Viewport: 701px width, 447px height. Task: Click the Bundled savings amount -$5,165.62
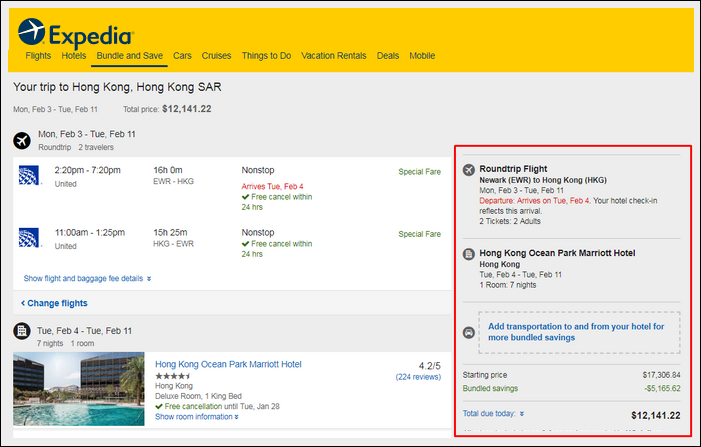point(662,388)
